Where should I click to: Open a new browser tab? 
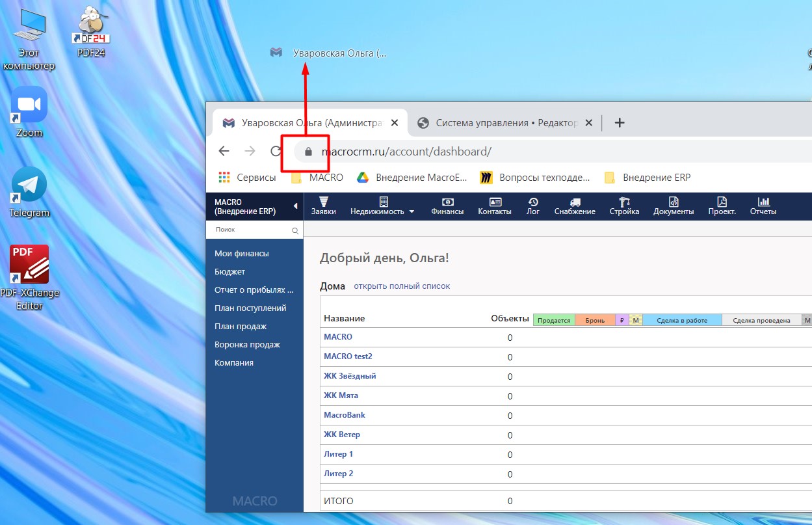pos(620,122)
